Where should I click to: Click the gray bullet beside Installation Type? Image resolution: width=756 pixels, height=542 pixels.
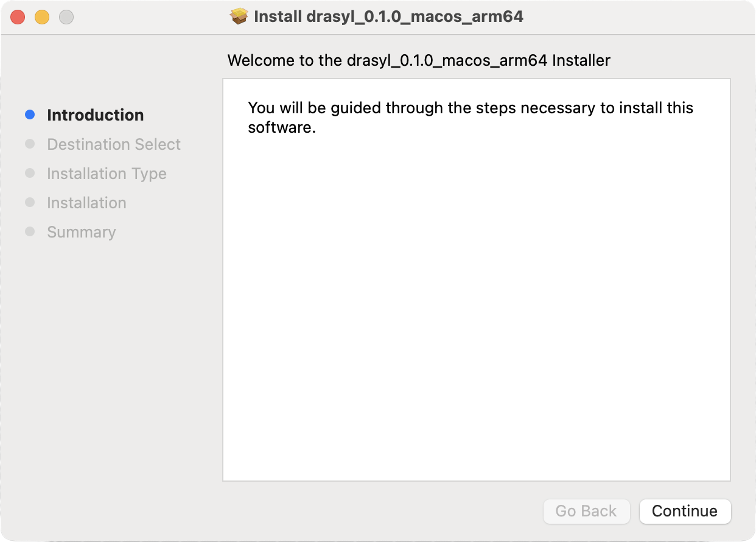tap(30, 173)
